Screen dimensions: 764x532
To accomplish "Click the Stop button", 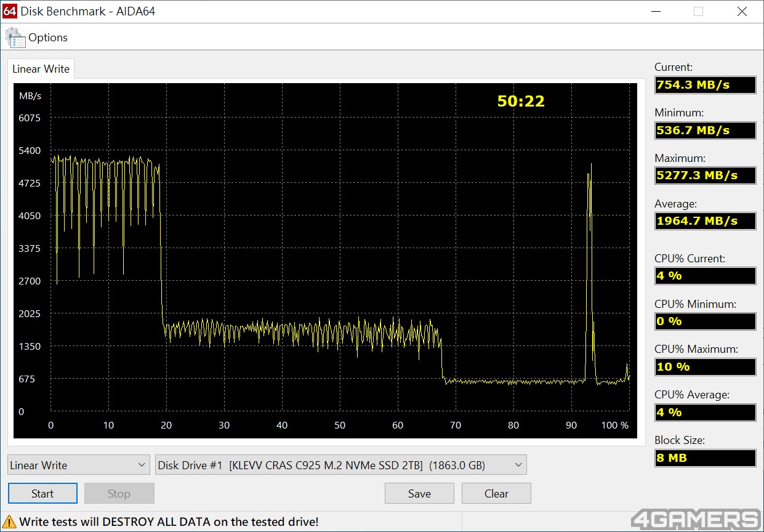I will (119, 493).
